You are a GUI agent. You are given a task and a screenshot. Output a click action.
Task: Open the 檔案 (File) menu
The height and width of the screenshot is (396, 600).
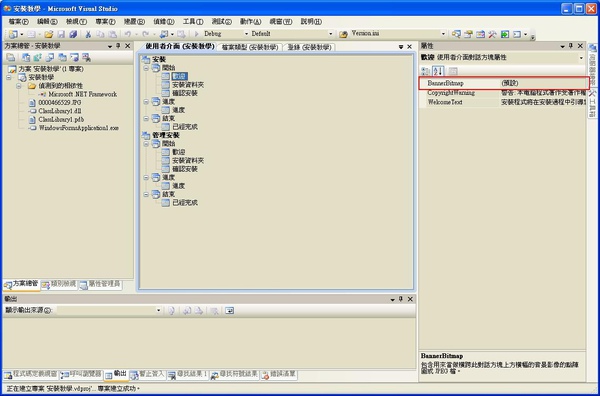tap(18, 22)
